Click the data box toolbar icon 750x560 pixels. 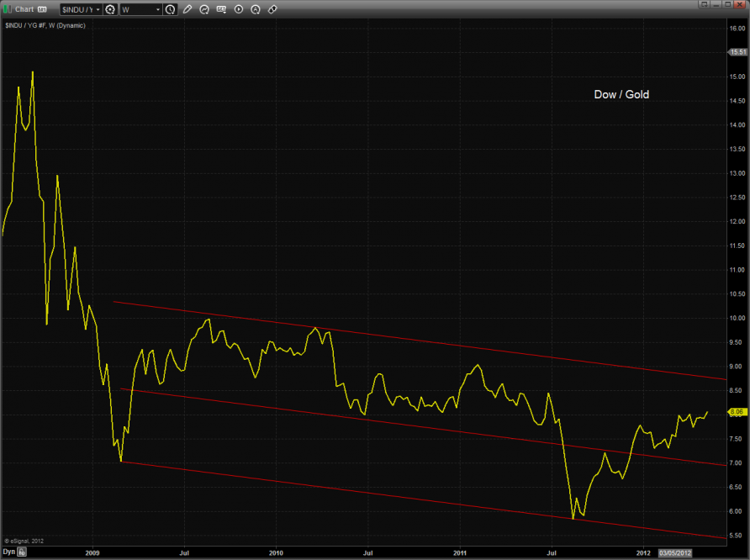[221, 9]
